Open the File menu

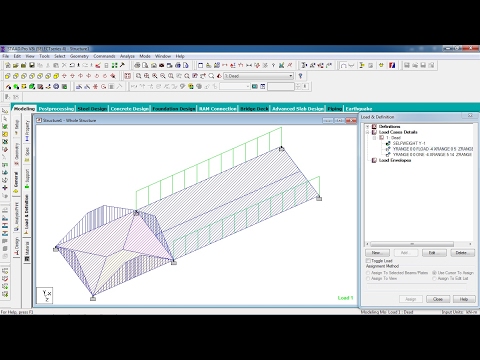pyautogui.click(x=6, y=56)
